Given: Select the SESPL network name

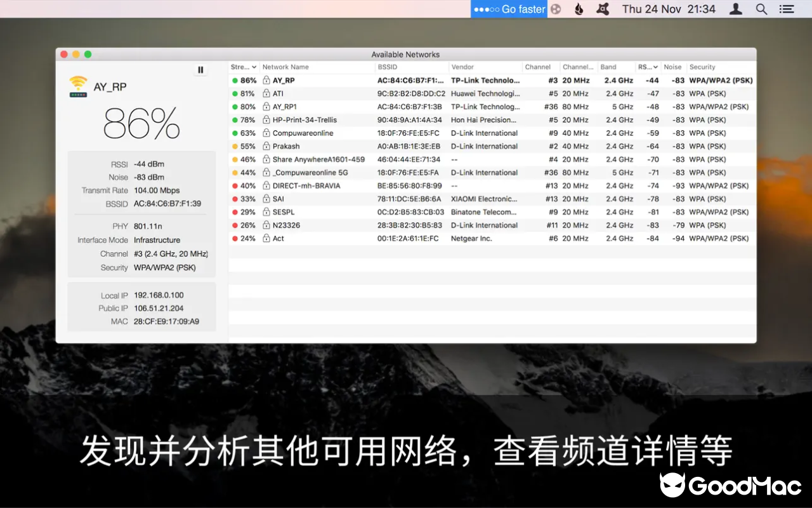Looking at the screenshot, I should [284, 212].
